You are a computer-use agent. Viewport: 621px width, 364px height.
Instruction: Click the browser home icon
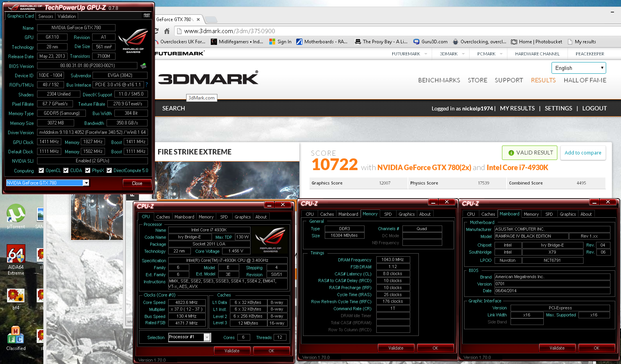tap(167, 31)
